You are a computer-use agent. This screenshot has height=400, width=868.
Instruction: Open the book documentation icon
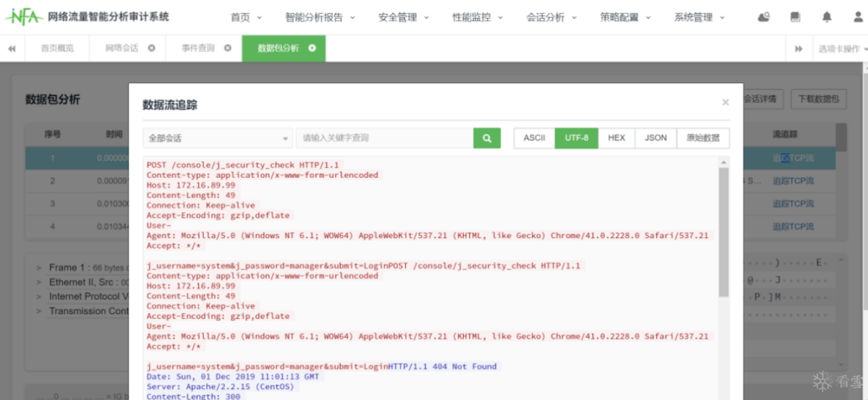tap(795, 17)
